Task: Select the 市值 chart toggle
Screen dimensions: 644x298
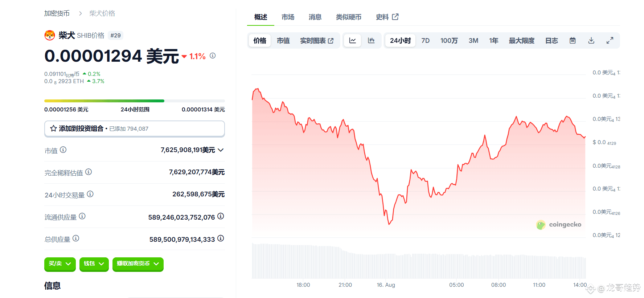Action: 283,41
